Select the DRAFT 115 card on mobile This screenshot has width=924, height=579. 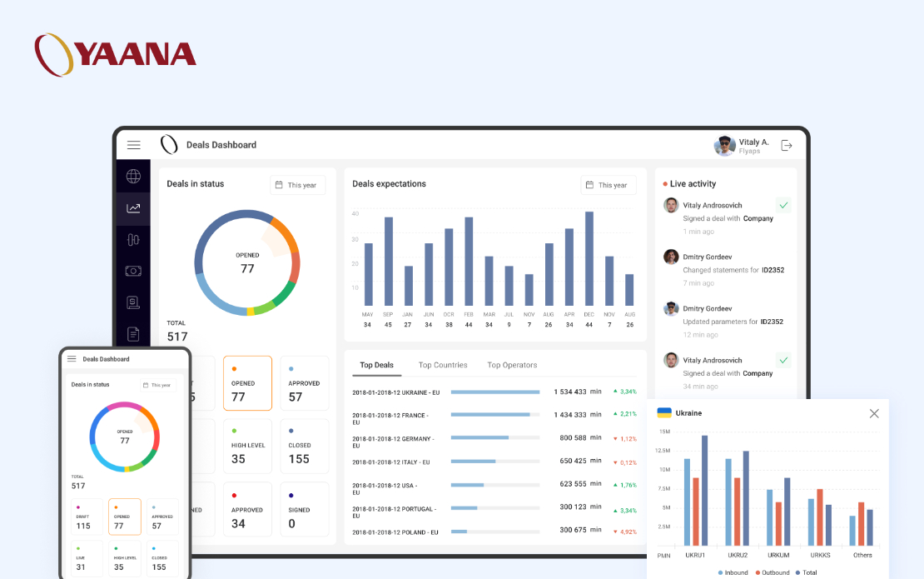point(87,517)
